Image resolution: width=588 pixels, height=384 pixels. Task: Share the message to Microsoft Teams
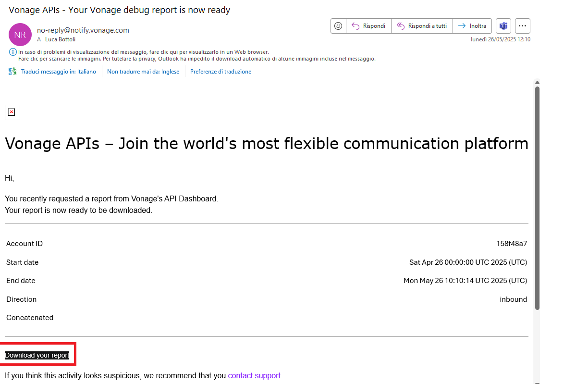pos(503,26)
